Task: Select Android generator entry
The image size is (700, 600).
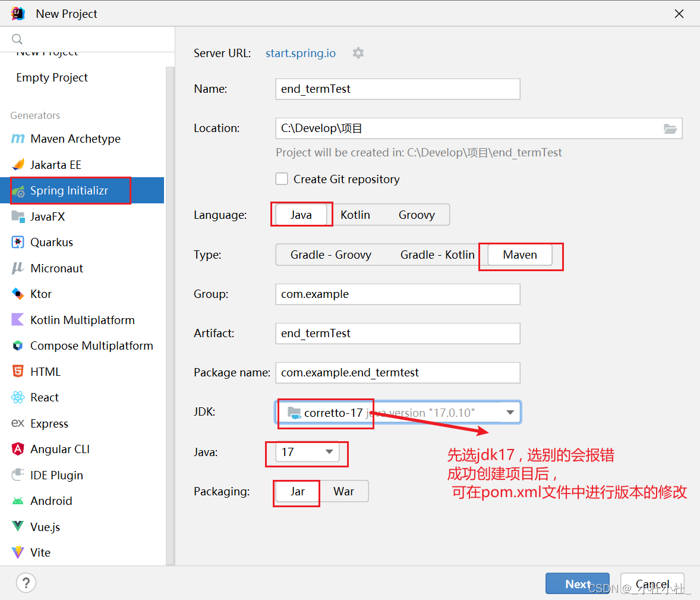Action: tap(82, 501)
